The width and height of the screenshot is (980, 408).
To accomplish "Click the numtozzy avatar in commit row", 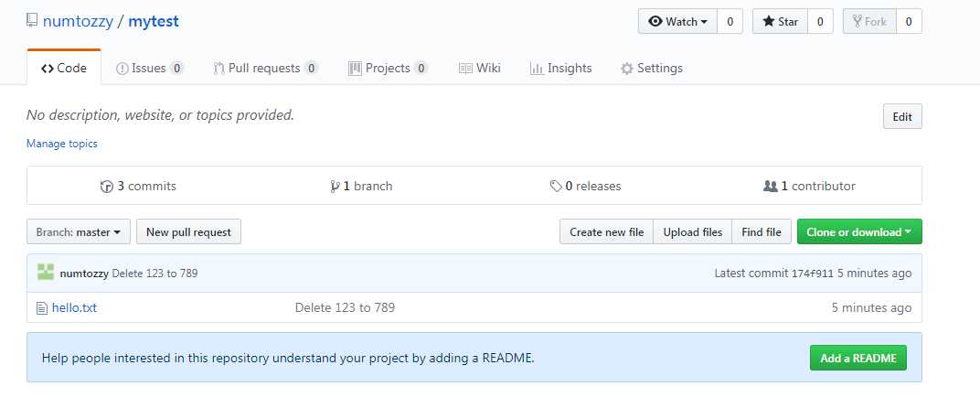I will click(x=46, y=273).
